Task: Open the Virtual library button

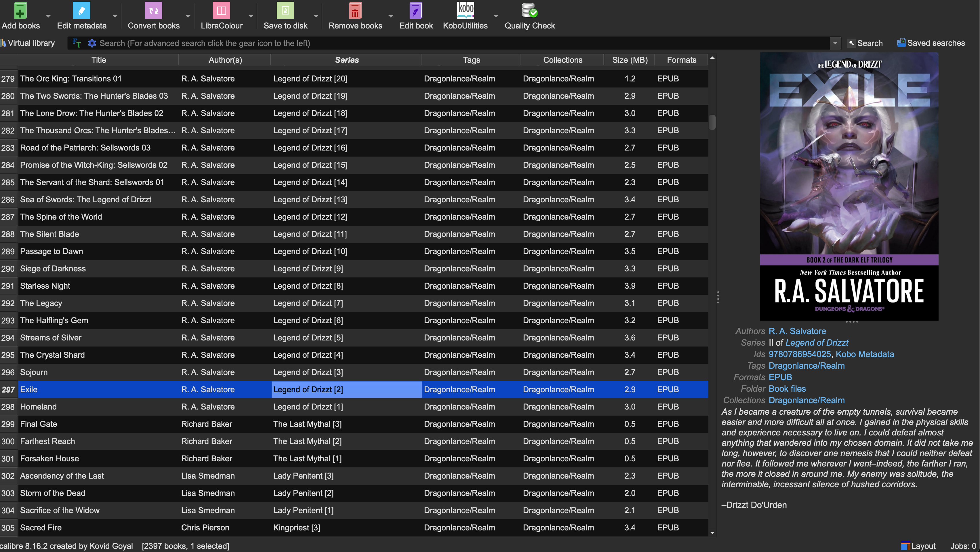Action: tap(28, 43)
